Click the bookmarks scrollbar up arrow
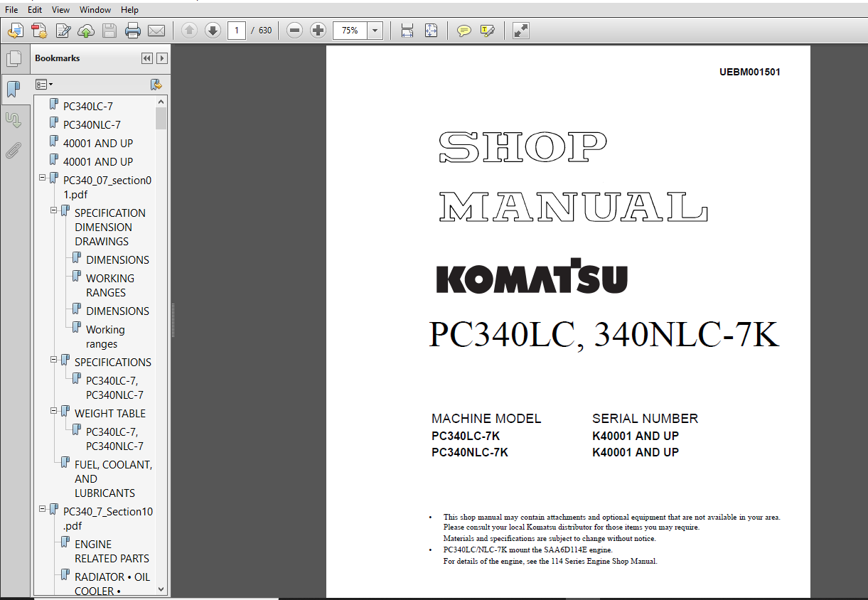868x600 pixels. (x=161, y=102)
